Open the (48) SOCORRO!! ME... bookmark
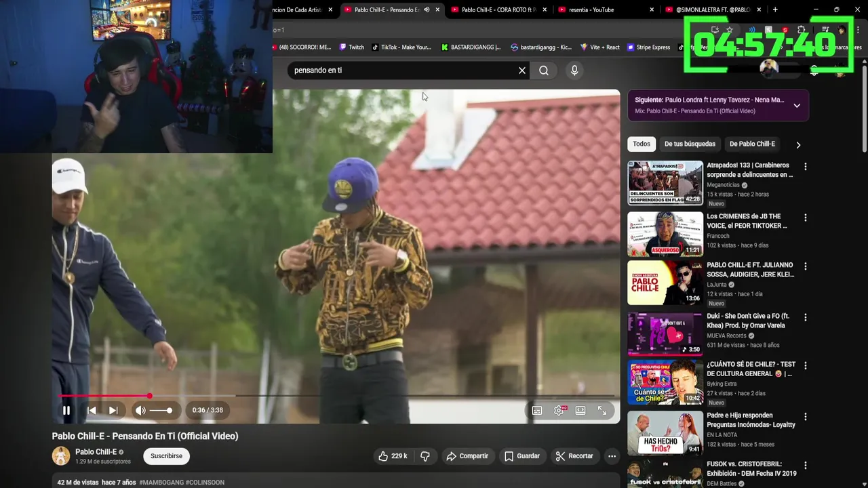868x488 pixels. pyautogui.click(x=302, y=47)
